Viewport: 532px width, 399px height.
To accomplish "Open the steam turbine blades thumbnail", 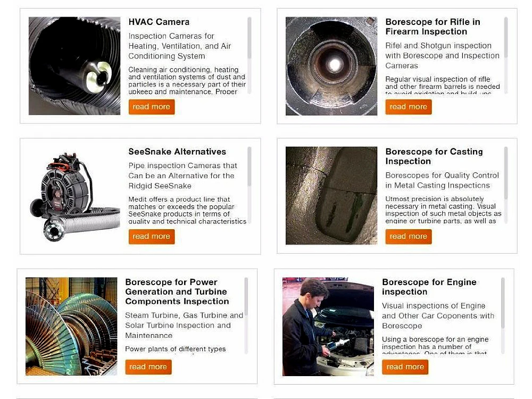I will click(71, 327).
